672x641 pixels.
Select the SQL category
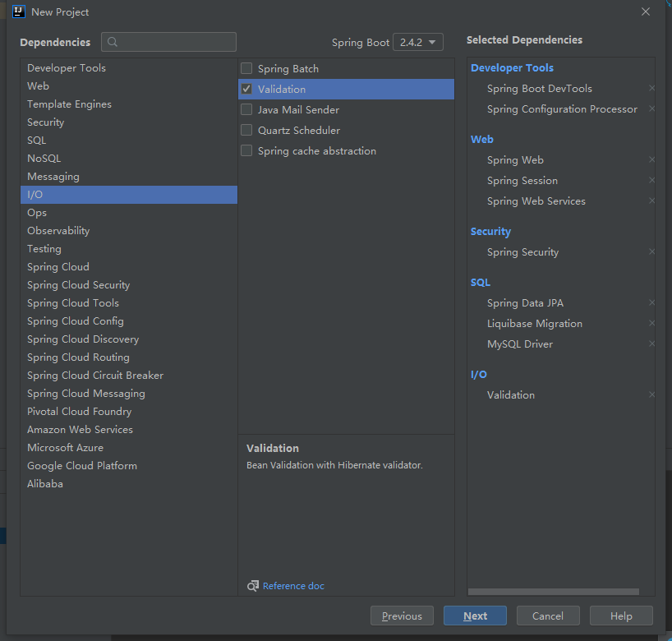click(x=129, y=141)
